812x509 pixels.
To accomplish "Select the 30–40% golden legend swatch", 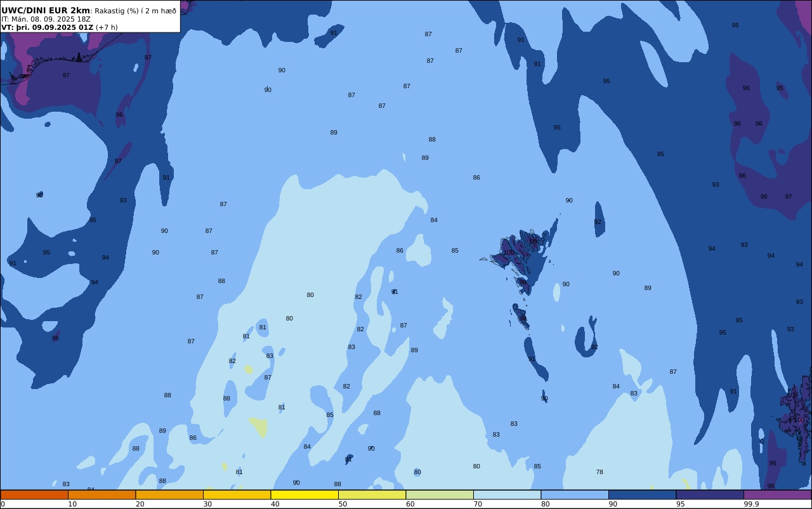I will [237, 494].
